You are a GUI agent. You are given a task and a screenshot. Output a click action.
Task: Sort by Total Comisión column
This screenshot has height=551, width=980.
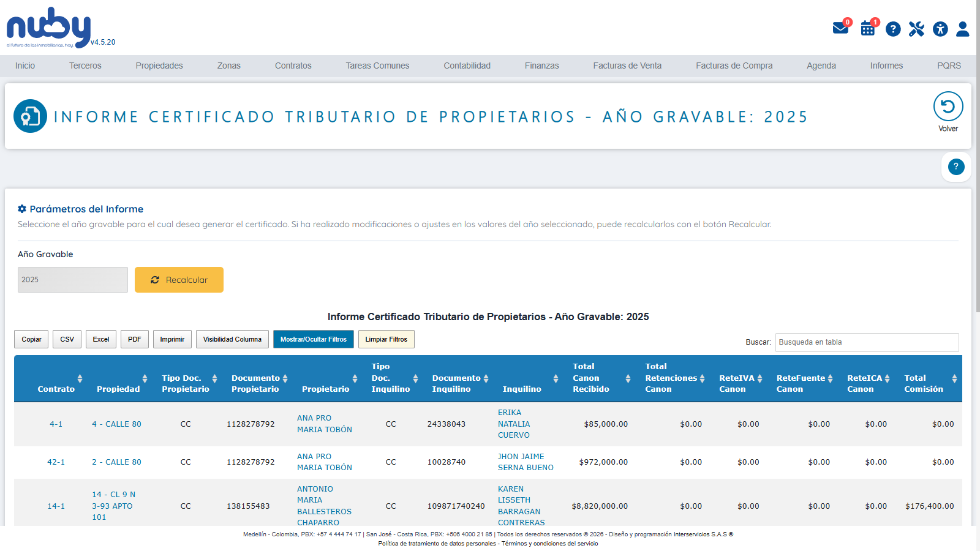pos(954,378)
